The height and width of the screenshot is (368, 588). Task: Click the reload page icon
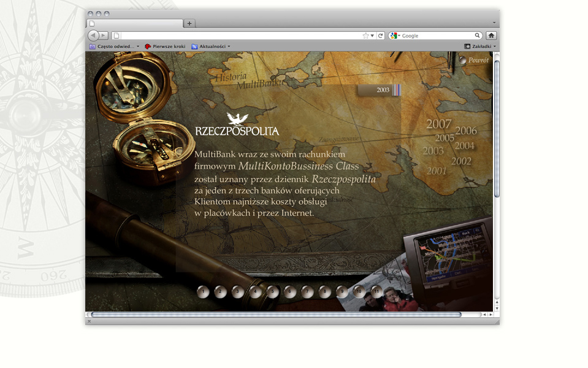[380, 36]
